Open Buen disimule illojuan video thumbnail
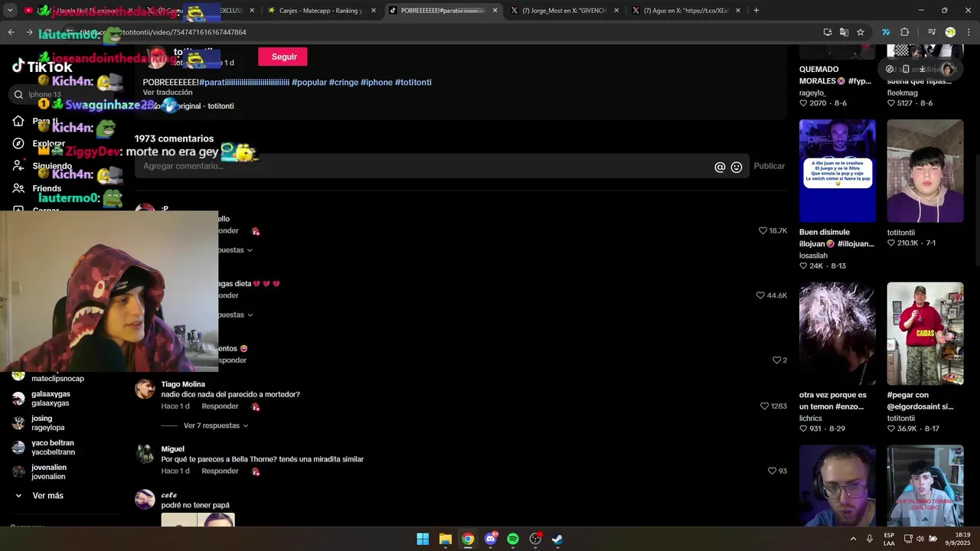 pyautogui.click(x=838, y=171)
